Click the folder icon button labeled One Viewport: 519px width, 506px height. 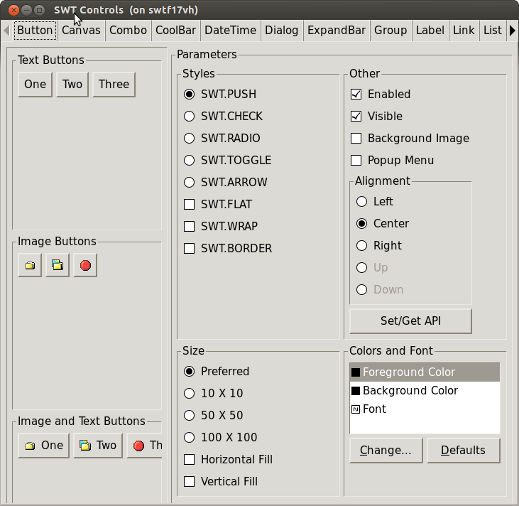44,445
